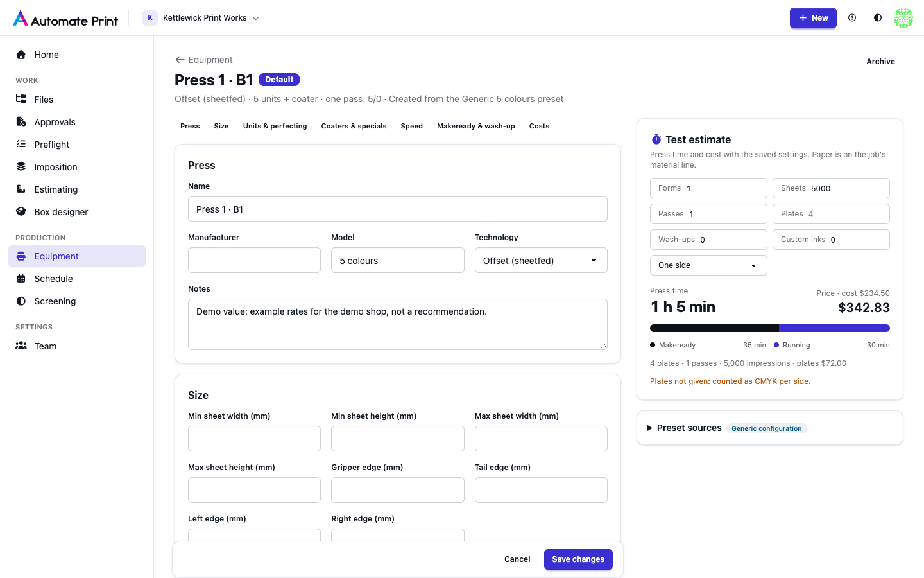
Task: Click the Team people icon
Action: [21, 346]
